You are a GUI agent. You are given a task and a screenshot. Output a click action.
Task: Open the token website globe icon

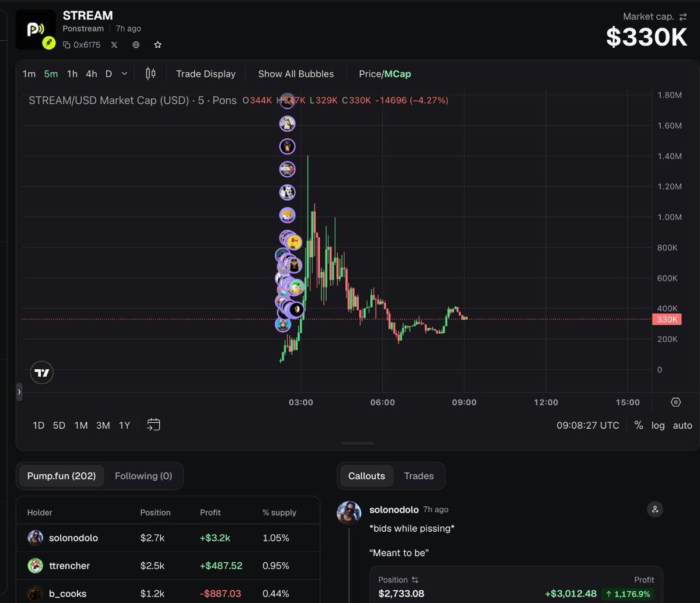(x=136, y=45)
